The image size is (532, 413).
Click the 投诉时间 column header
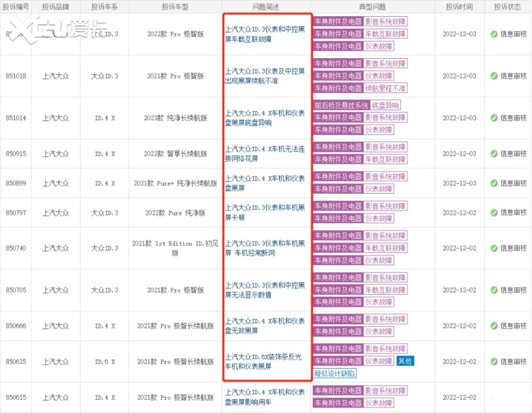coord(459,7)
